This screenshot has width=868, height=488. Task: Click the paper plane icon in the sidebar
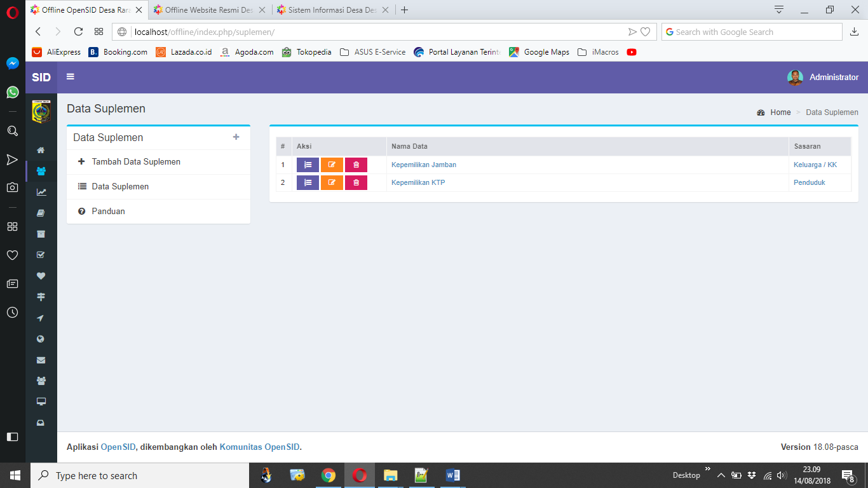(x=41, y=318)
